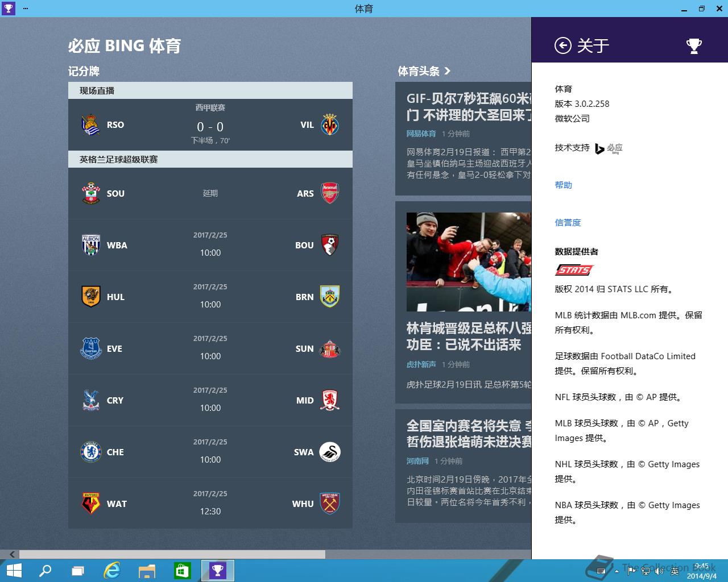Click the STATS logo under 数据提供者
The image size is (728, 582).
click(x=574, y=270)
